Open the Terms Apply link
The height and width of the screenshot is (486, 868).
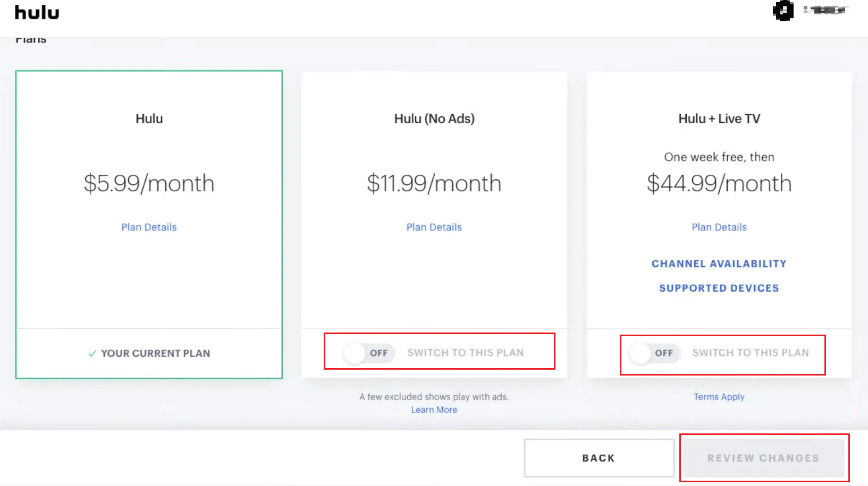[x=719, y=397]
